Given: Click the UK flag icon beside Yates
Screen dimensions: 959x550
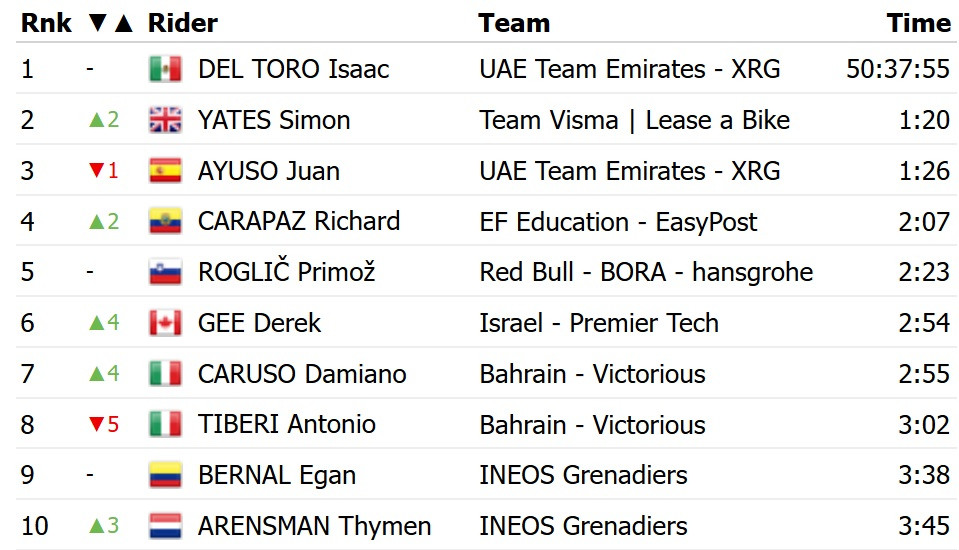Looking at the screenshot, I should tap(165, 120).
